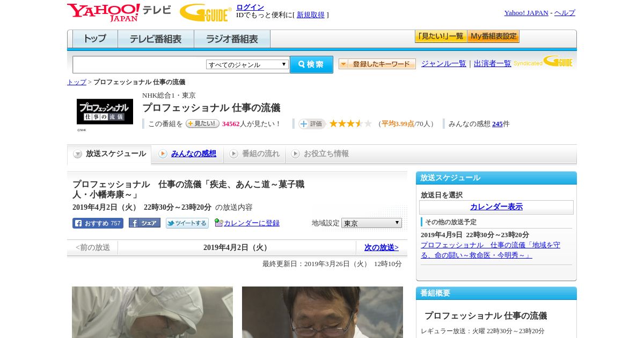Click the Facebook シェア button
Screen dimensions: 644x338
coord(144,223)
